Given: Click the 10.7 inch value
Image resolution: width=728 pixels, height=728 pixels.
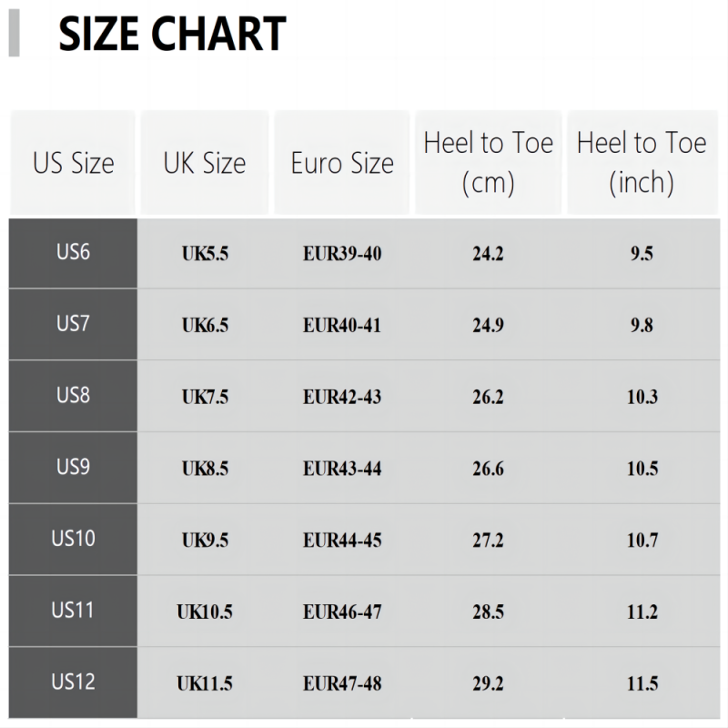Looking at the screenshot, I should click(642, 541).
